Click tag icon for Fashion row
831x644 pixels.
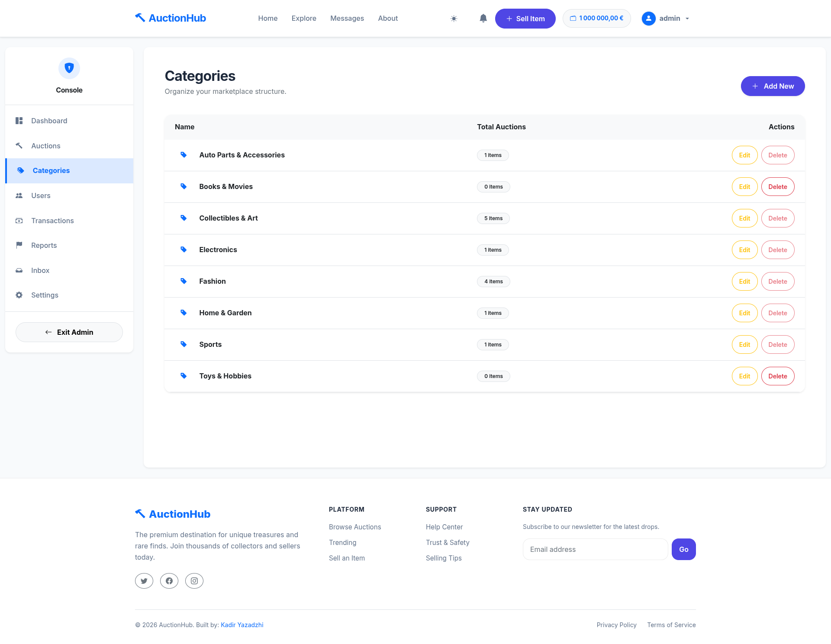tap(184, 281)
